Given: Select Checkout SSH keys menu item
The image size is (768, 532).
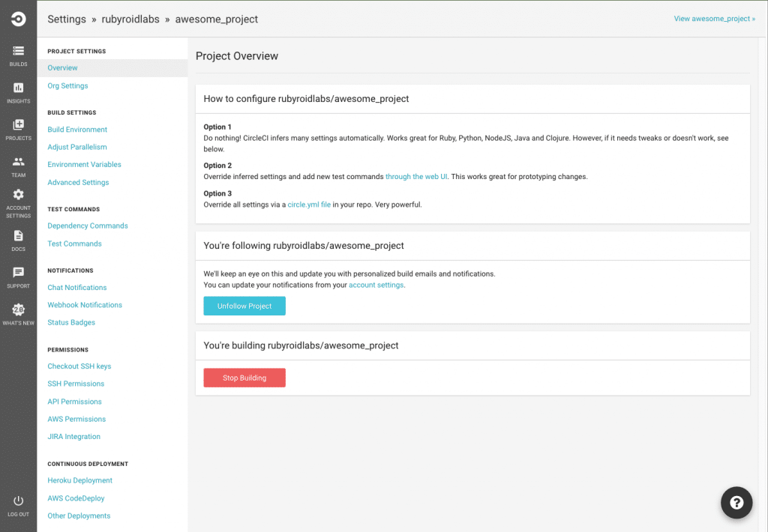Looking at the screenshot, I should [79, 366].
